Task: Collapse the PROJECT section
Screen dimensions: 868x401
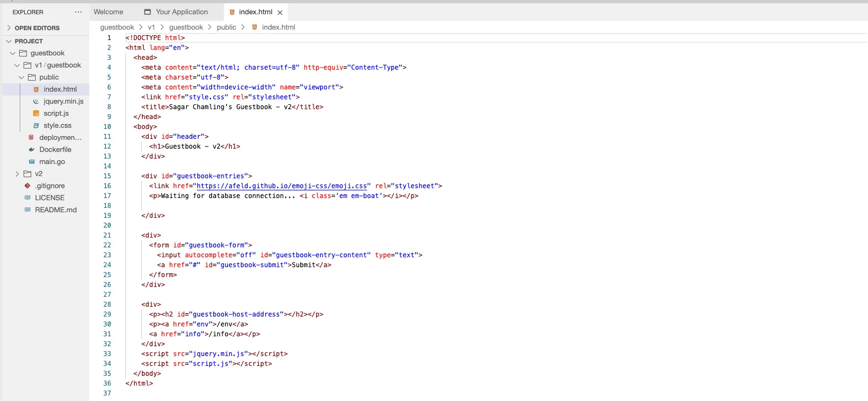Action: click(x=9, y=41)
